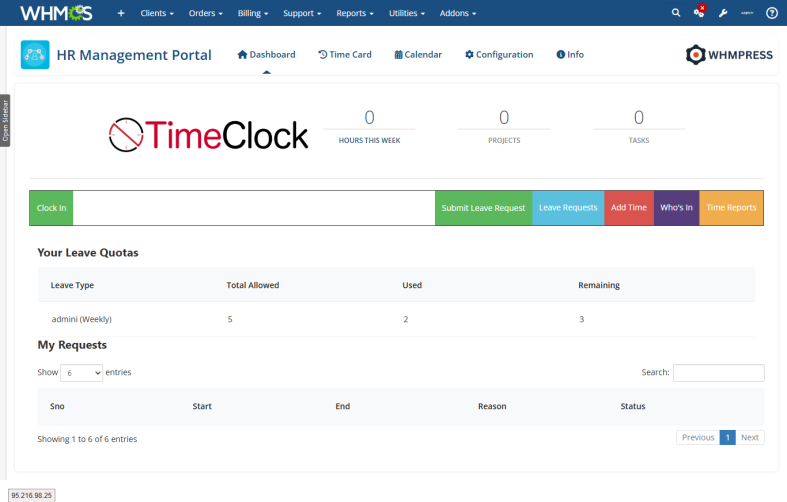Click the 'Showing 1 to 6 of 6 entries' text
787x502 pixels.
coord(87,439)
